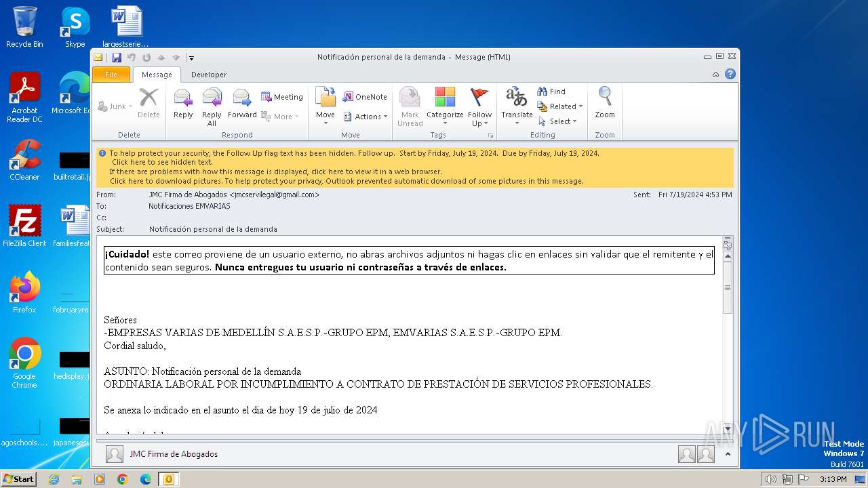Click scroll up arrow of message body
This screenshot has width=868, height=488.
pos(728,256)
